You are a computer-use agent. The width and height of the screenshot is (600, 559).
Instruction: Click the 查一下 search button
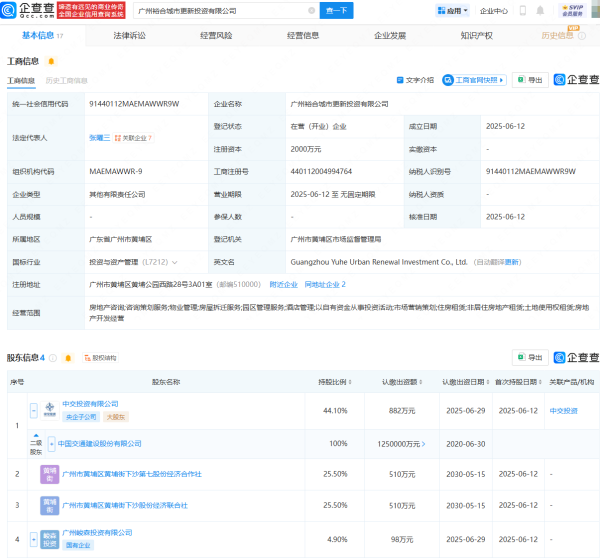(x=336, y=11)
